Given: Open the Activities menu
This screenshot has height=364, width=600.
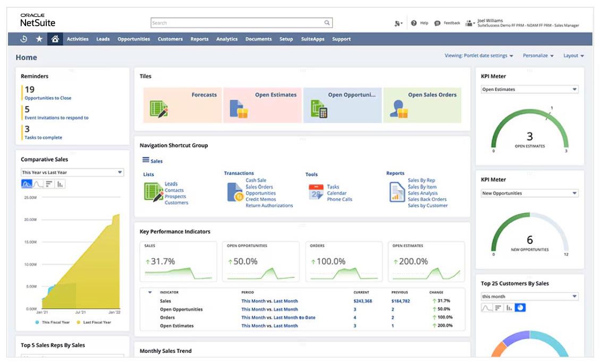Looking at the screenshot, I should [x=78, y=39].
